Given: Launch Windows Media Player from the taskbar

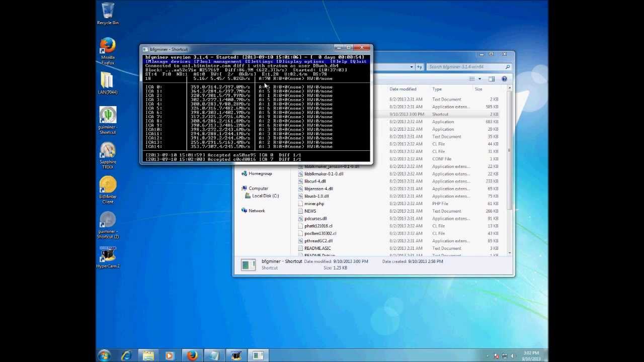Looking at the screenshot, I should coord(170,355).
